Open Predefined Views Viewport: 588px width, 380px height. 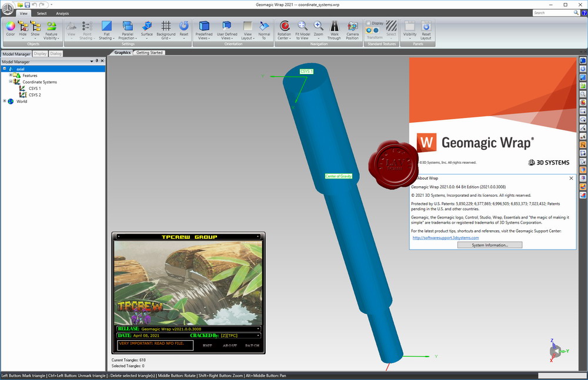204,30
